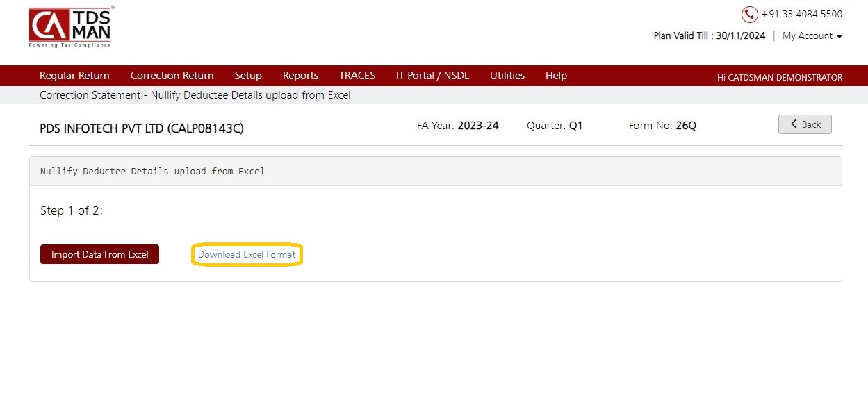Open the My Account dropdown
The height and width of the screenshot is (398, 868).
(x=812, y=35)
